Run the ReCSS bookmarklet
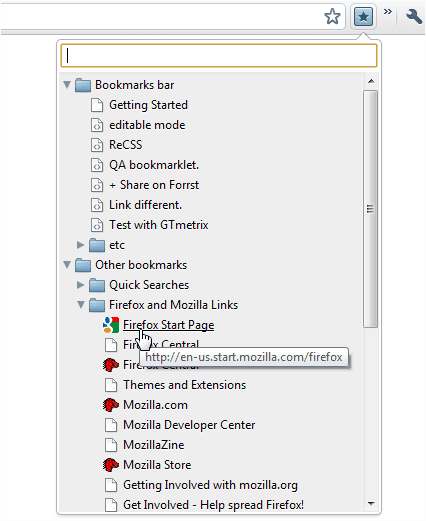426x521 pixels. [x=125, y=145]
